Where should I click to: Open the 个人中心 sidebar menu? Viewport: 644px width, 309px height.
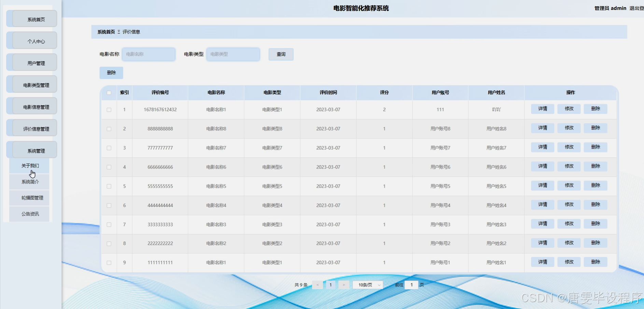[32, 41]
